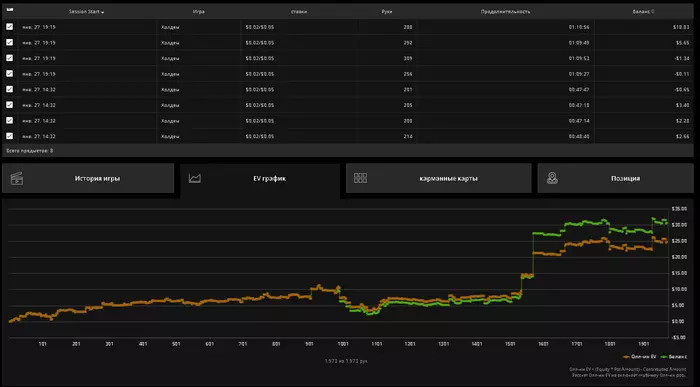Sort the table by Продолжительность column

tap(505, 12)
